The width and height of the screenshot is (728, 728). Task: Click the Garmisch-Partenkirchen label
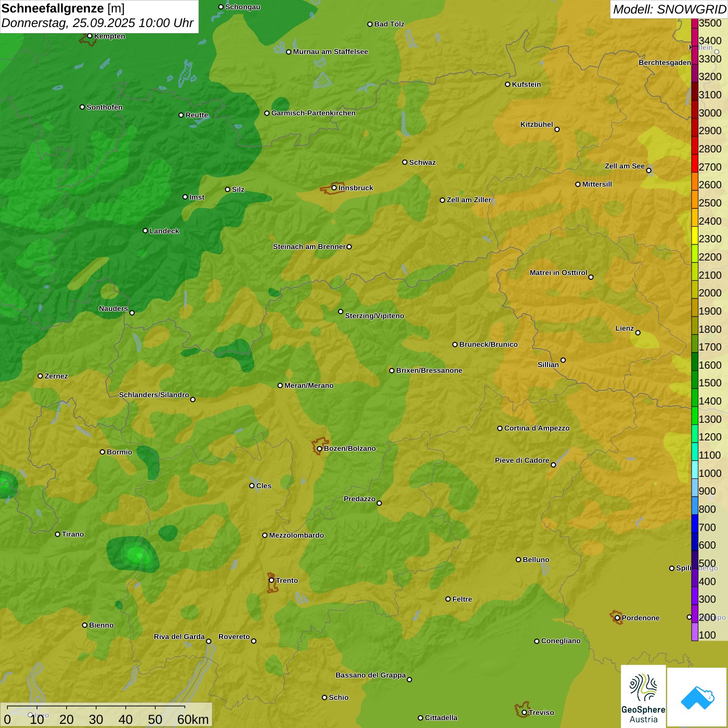coord(313,113)
